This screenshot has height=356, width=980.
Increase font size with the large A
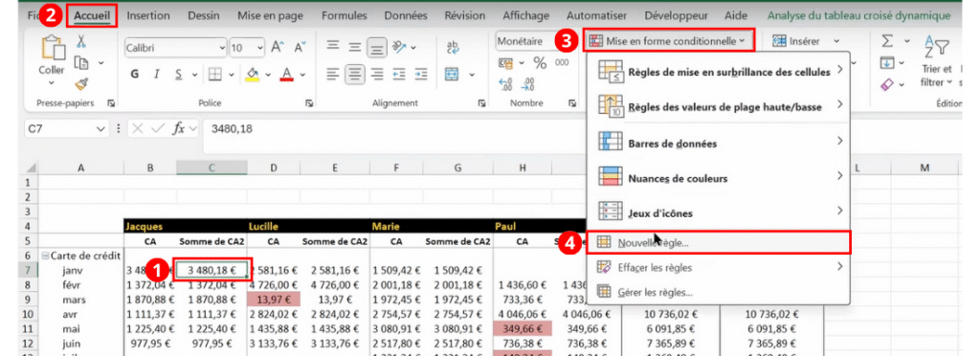(x=278, y=48)
